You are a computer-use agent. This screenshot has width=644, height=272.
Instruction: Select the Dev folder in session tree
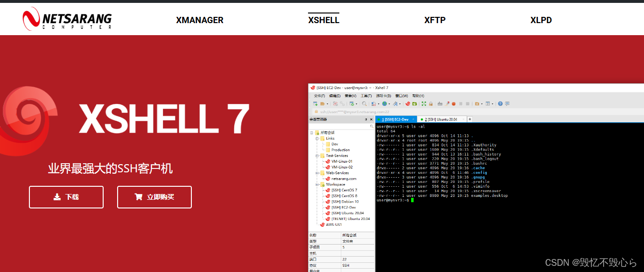pos(335,144)
